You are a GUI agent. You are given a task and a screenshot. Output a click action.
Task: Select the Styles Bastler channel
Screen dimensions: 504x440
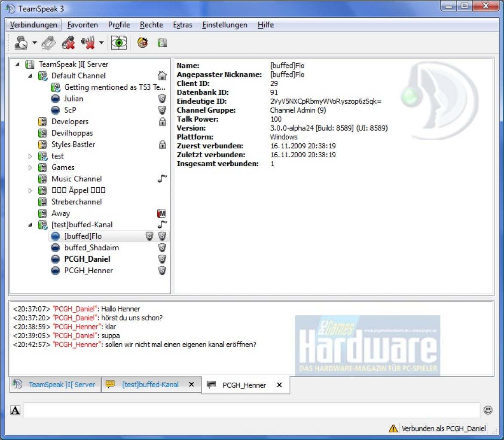coord(73,145)
